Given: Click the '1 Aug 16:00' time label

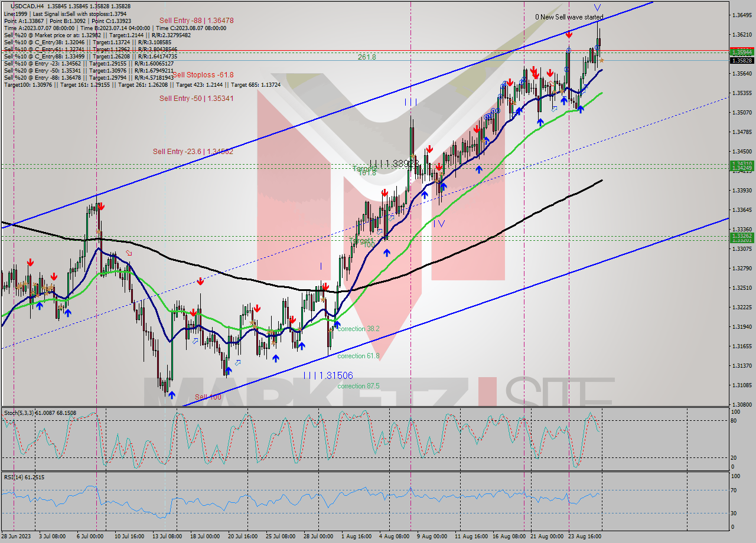Looking at the screenshot, I should 357,537.
